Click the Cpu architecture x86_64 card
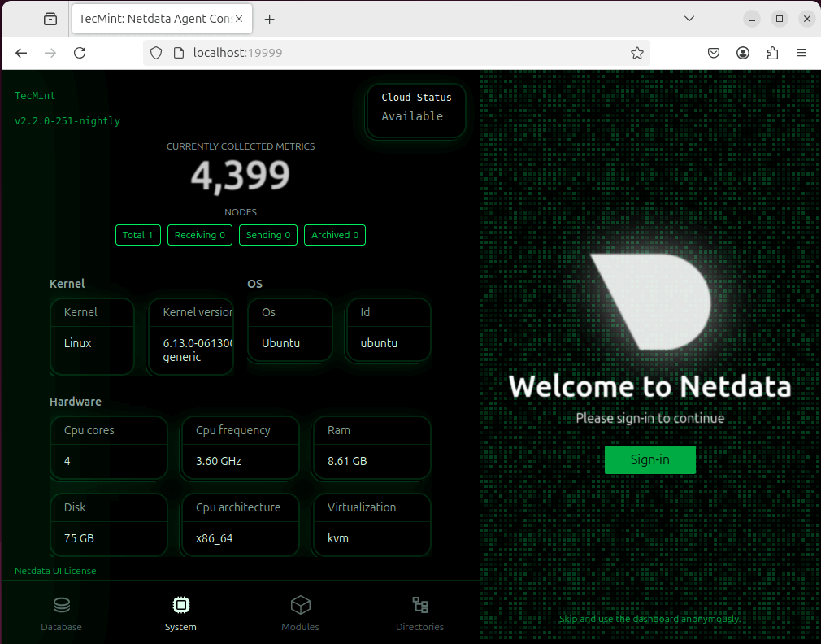The height and width of the screenshot is (644, 821). pos(241,525)
